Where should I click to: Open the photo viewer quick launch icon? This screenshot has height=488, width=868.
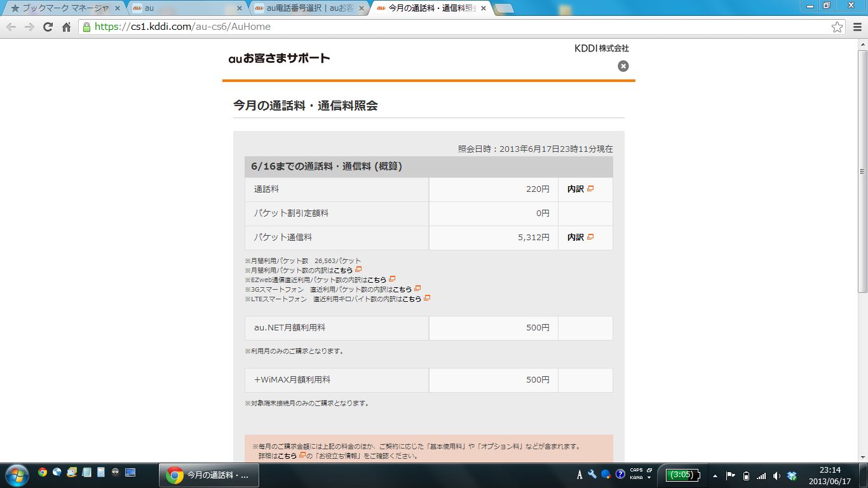coord(72,472)
